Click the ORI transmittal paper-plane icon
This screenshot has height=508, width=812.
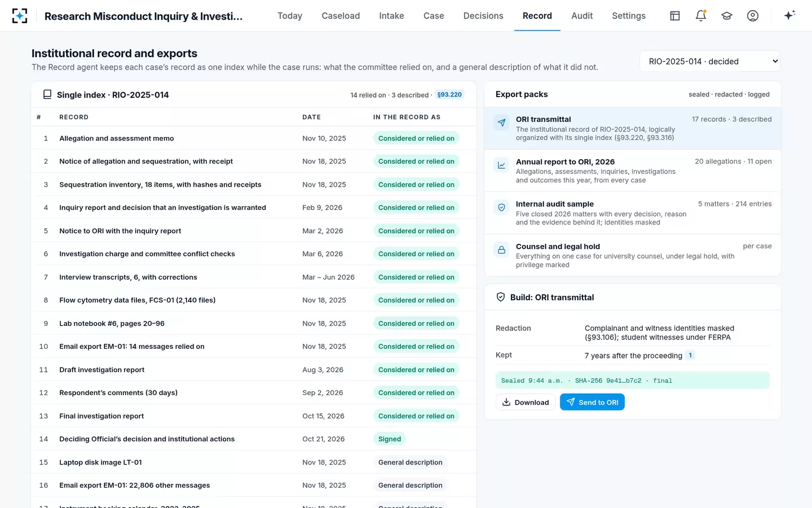(501, 122)
